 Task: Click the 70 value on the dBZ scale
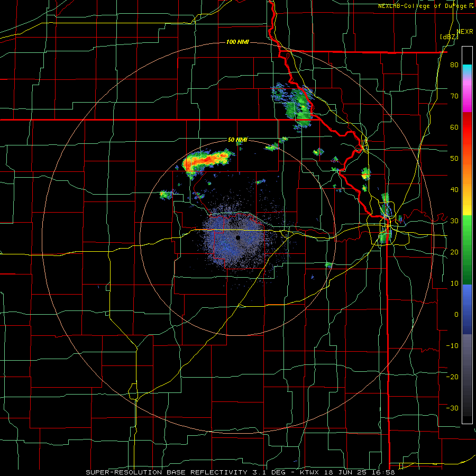(454, 96)
